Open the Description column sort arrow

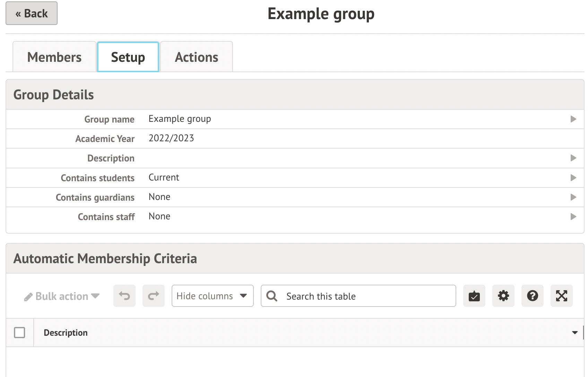click(574, 333)
